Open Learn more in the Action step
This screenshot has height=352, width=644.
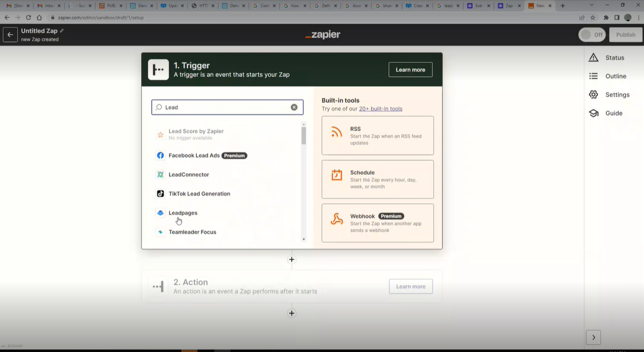click(x=411, y=286)
